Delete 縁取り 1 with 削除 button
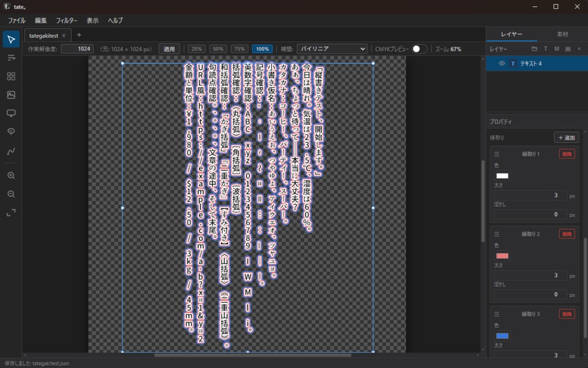 coord(567,154)
